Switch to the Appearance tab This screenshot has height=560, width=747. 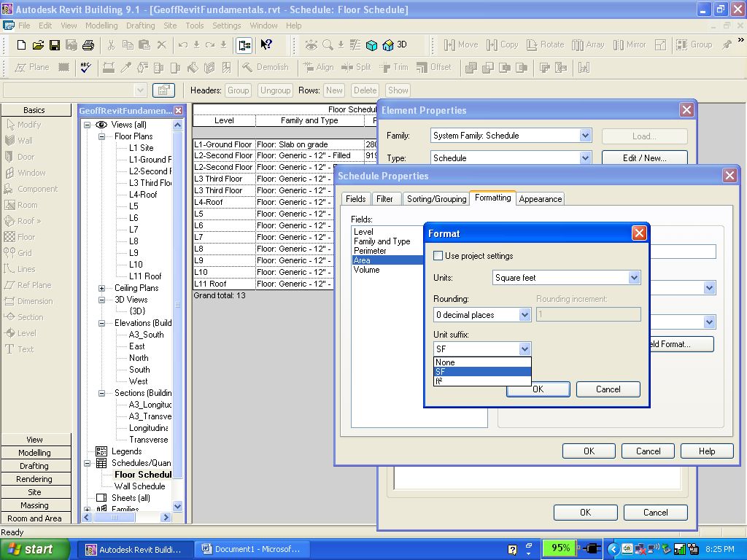point(541,199)
